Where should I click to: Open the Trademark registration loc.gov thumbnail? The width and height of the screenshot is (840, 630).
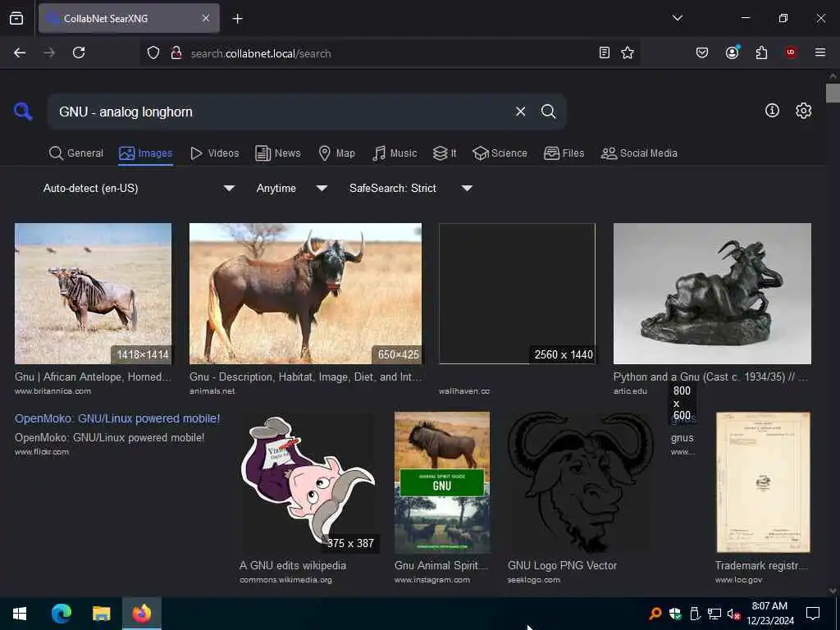tap(763, 482)
